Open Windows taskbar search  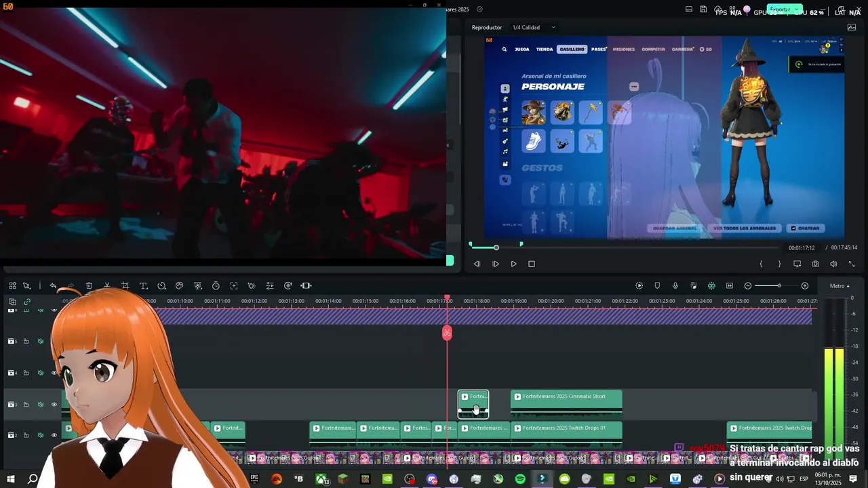(x=33, y=479)
